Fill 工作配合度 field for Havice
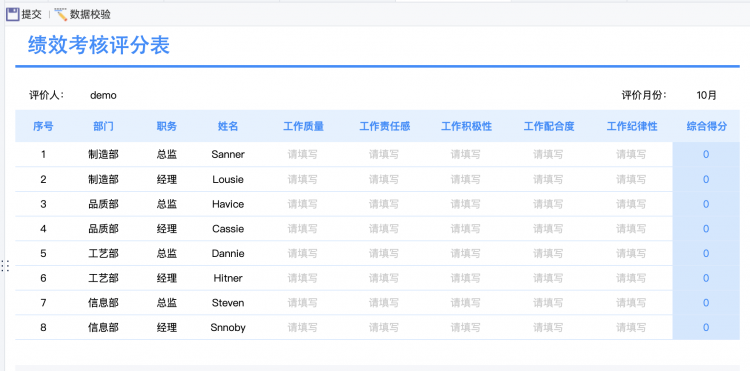Screen dimensions: 750x371 (x=548, y=204)
